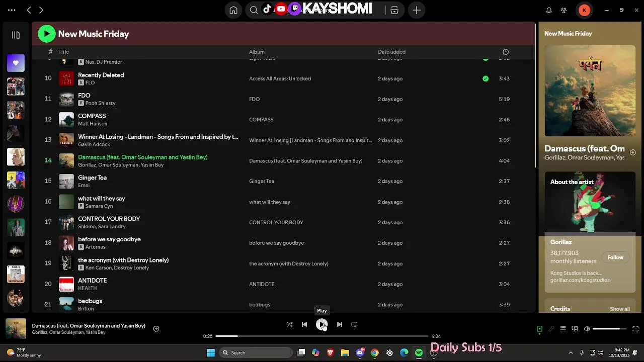Viewport: 644px width, 362px height.
Task: Open the K profile avatar menu
Action: (584, 10)
